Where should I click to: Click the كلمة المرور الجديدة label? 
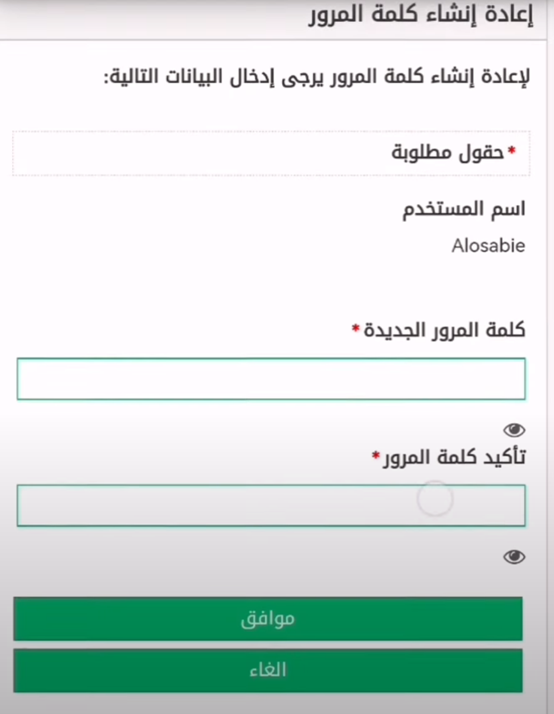444,330
